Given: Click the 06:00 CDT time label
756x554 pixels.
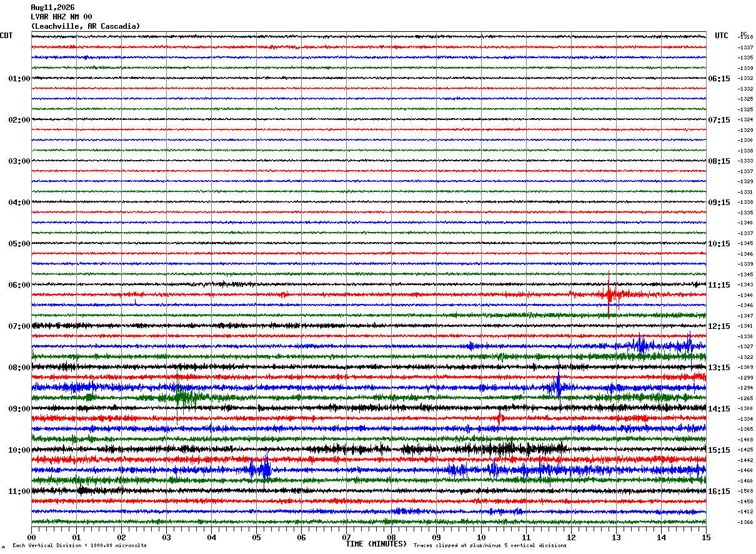Looking at the screenshot, I should [19, 285].
